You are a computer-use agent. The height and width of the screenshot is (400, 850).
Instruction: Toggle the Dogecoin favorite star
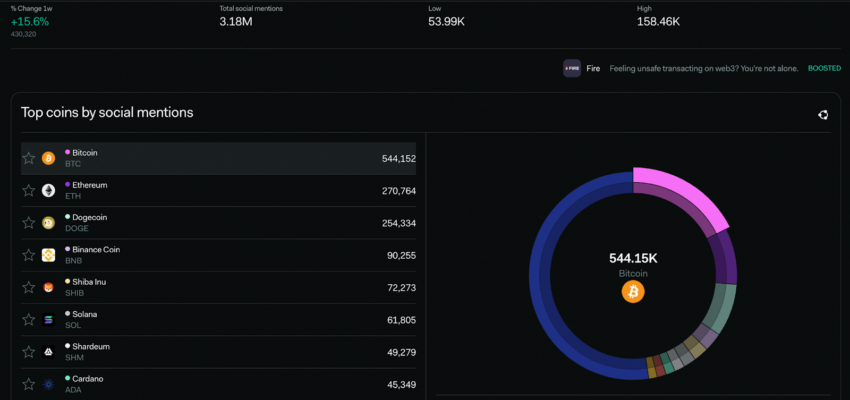point(29,223)
